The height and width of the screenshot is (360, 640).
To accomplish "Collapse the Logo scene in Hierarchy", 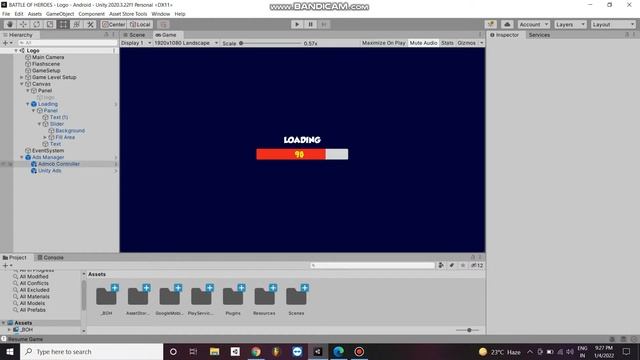I will [x=16, y=51].
